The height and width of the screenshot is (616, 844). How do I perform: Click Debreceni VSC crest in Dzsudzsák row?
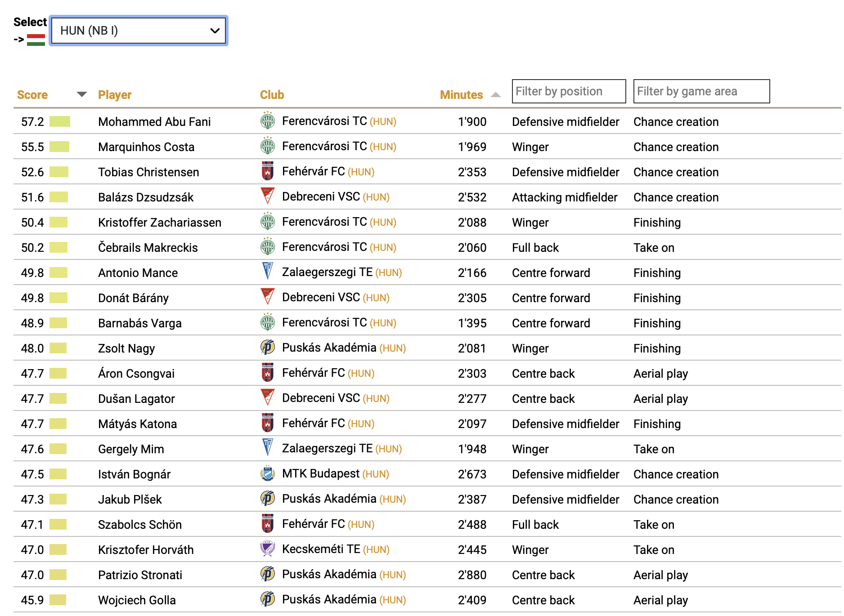[x=268, y=196]
